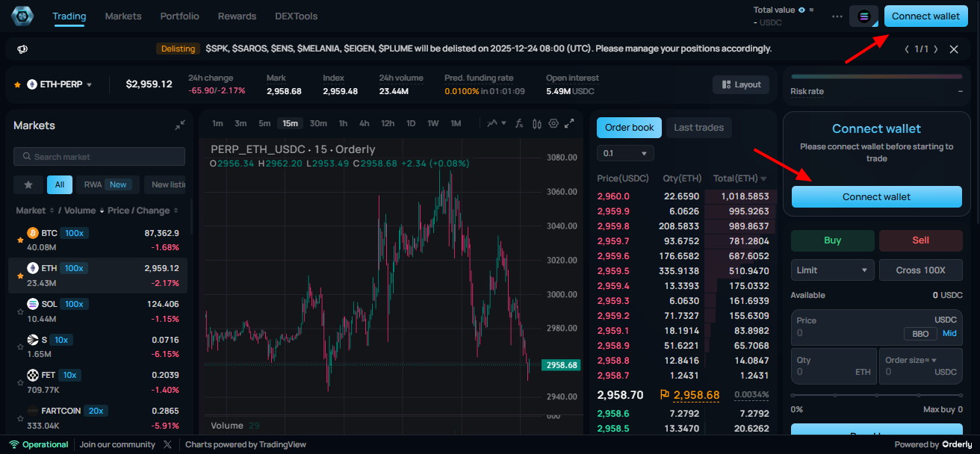Click the mark price flag icon
This screenshot has width=980, height=454.
pyautogui.click(x=664, y=394)
